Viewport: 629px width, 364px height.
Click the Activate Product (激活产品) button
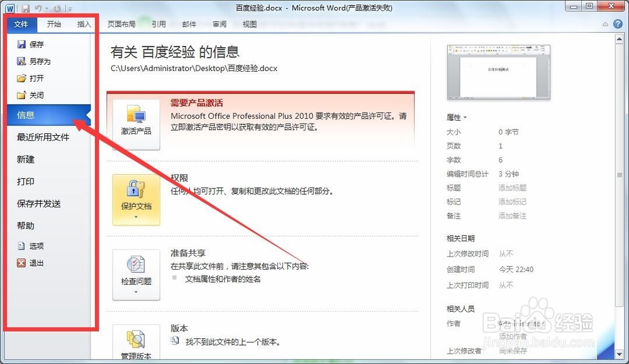click(x=136, y=124)
